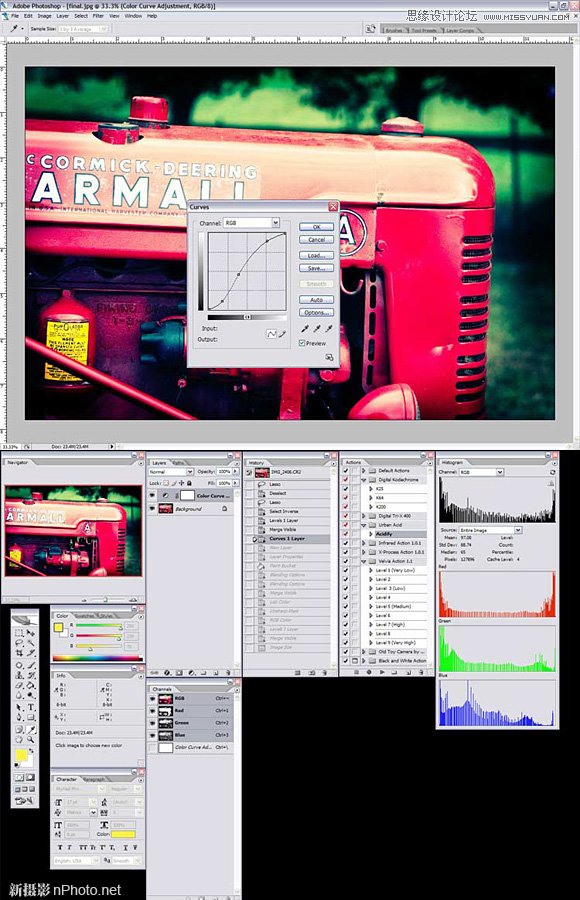Image resolution: width=580 pixels, height=900 pixels.
Task: Toggle checkmark for Level 5 (Medium) action
Action: pos(346,606)
